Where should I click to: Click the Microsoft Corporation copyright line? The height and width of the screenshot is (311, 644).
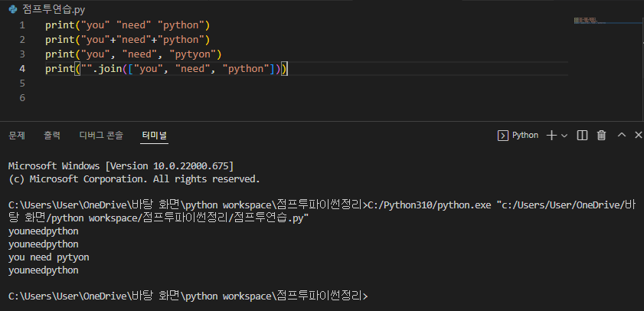pyautogui.click(x=134, y=179)
